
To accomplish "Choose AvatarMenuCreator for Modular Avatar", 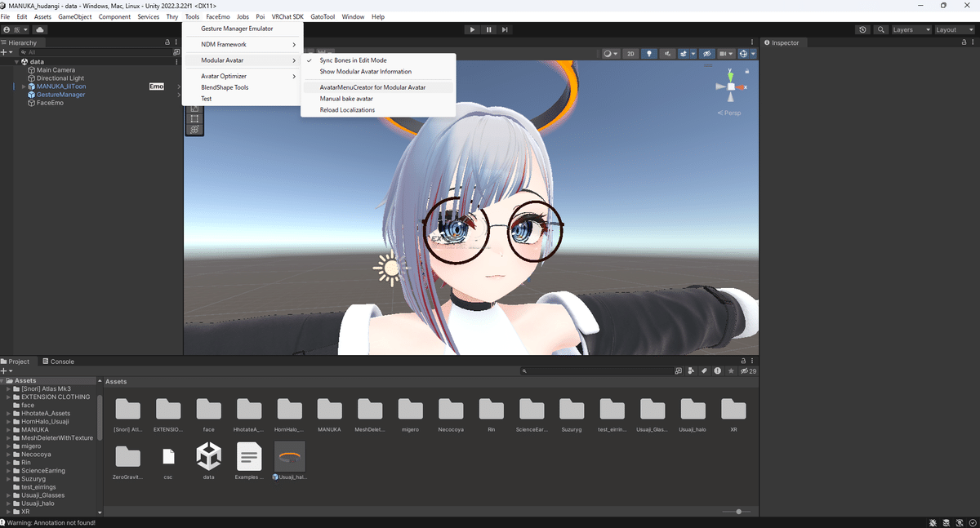I will point(378,87).
